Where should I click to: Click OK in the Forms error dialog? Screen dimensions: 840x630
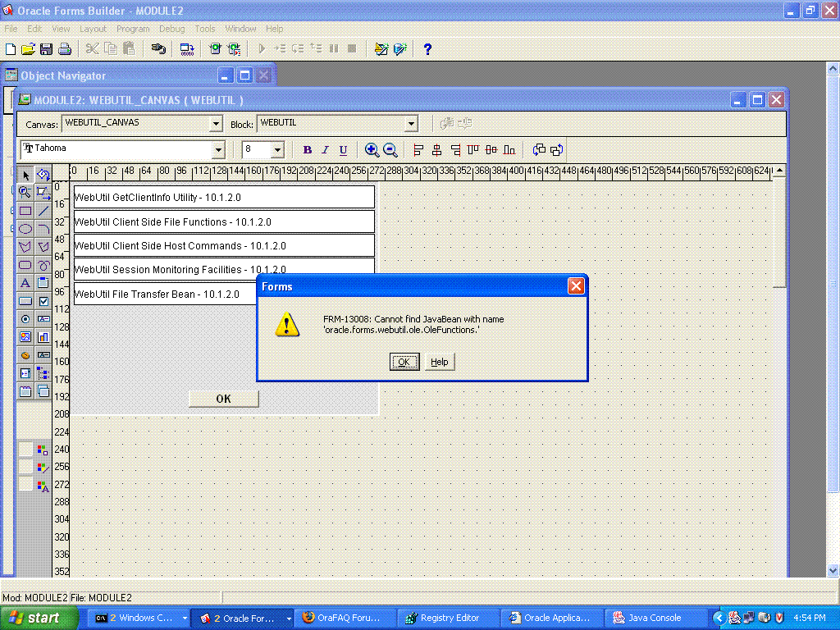point(404,362)
